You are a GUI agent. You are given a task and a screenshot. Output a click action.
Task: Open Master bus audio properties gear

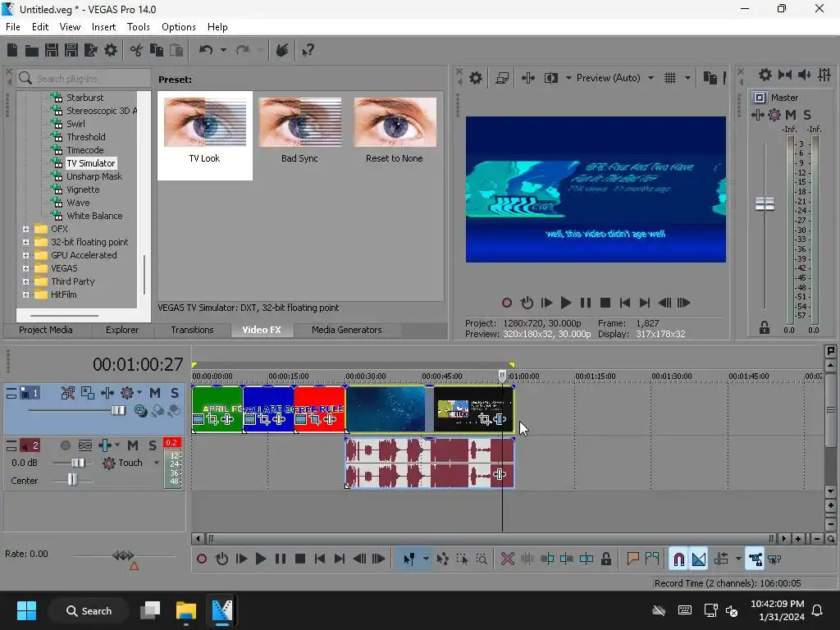[765, 75]
